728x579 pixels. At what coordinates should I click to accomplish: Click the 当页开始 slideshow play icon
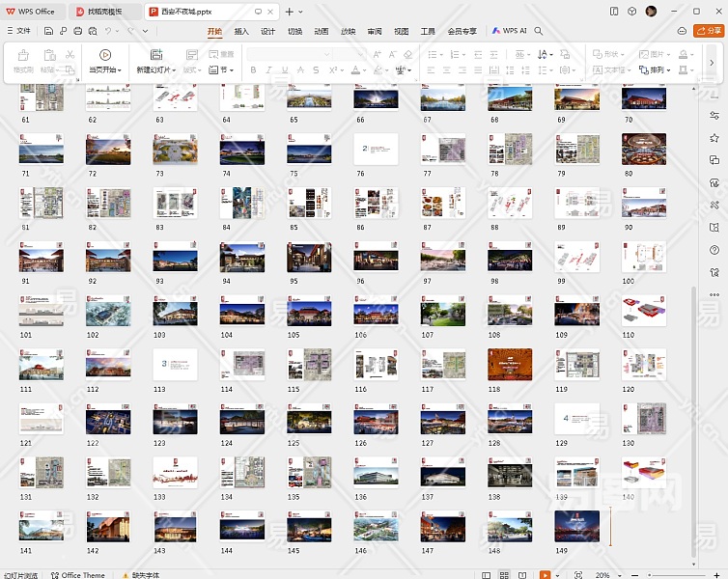tap(104, 55)
